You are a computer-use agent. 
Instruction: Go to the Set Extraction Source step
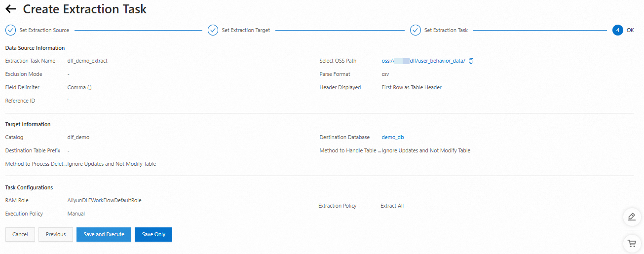[x=44, y=30]
